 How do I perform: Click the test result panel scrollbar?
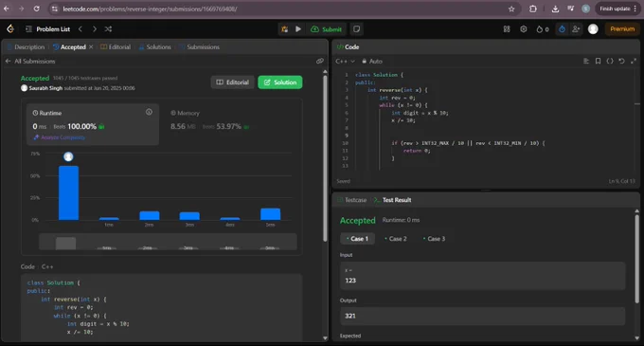coord(637,259)
